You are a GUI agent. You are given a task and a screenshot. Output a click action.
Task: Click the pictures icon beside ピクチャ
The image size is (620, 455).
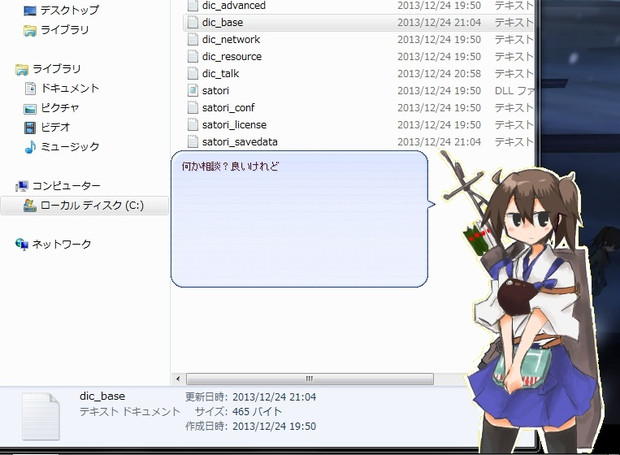(30, 108)
